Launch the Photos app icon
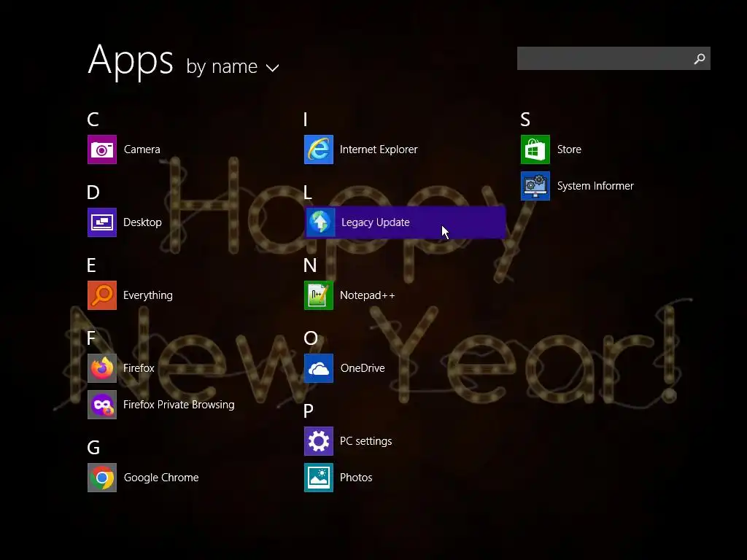This screenshot has width=747, height=560. point(319,478)
